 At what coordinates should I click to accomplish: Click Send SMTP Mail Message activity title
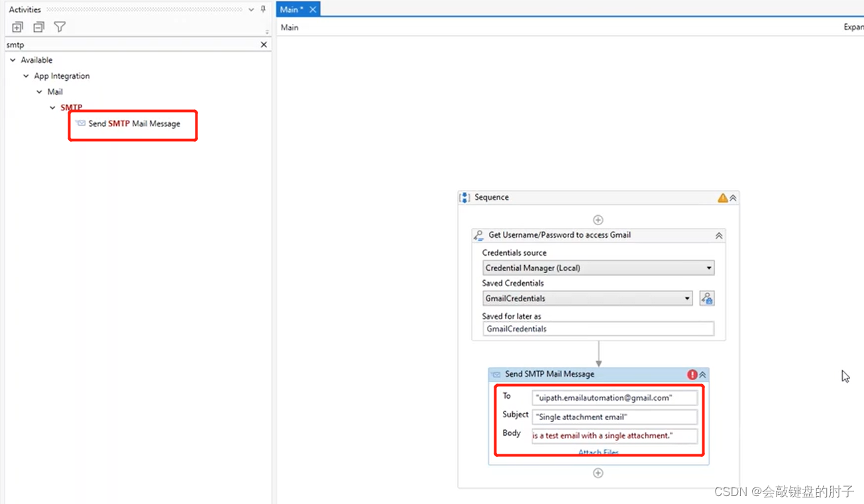point(549,374)
